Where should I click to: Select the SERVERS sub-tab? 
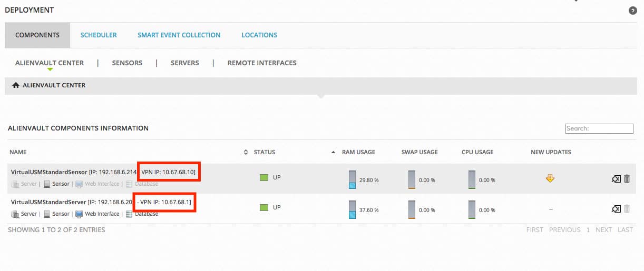click(185, 63)
